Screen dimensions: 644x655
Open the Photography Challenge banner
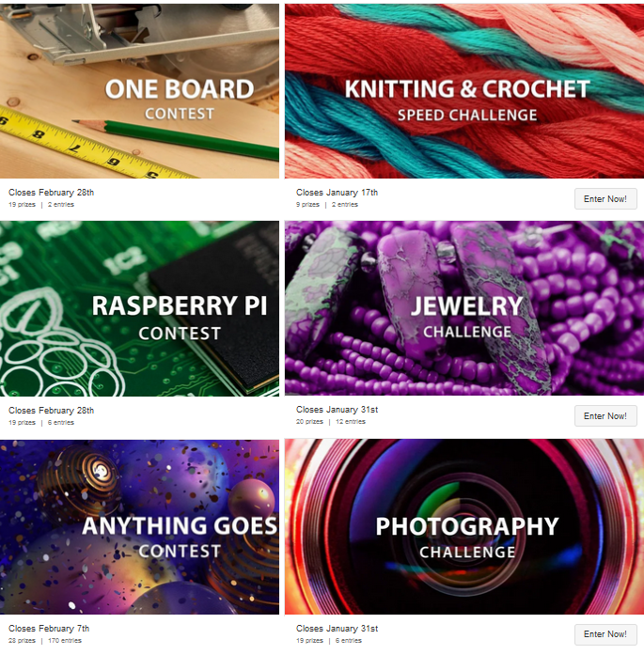coord(464,527)
